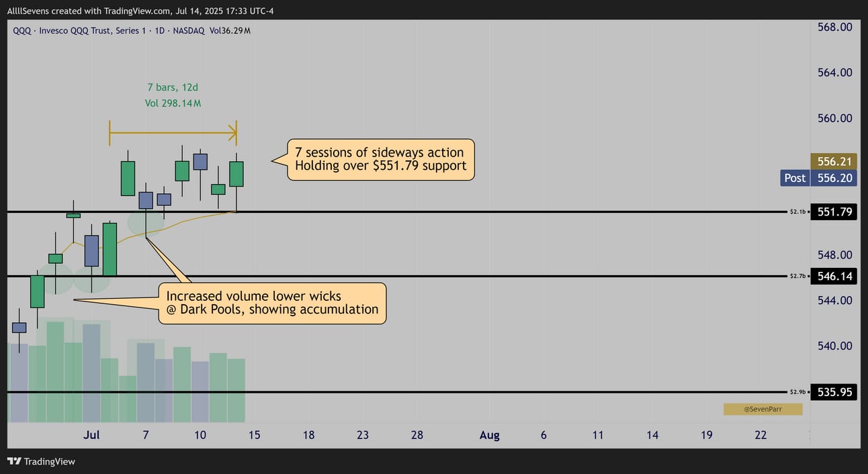The height and width of the screenshot is (474, 868).
Task: Click the $2.7b label on the 546.14 line
Action: 797,276
